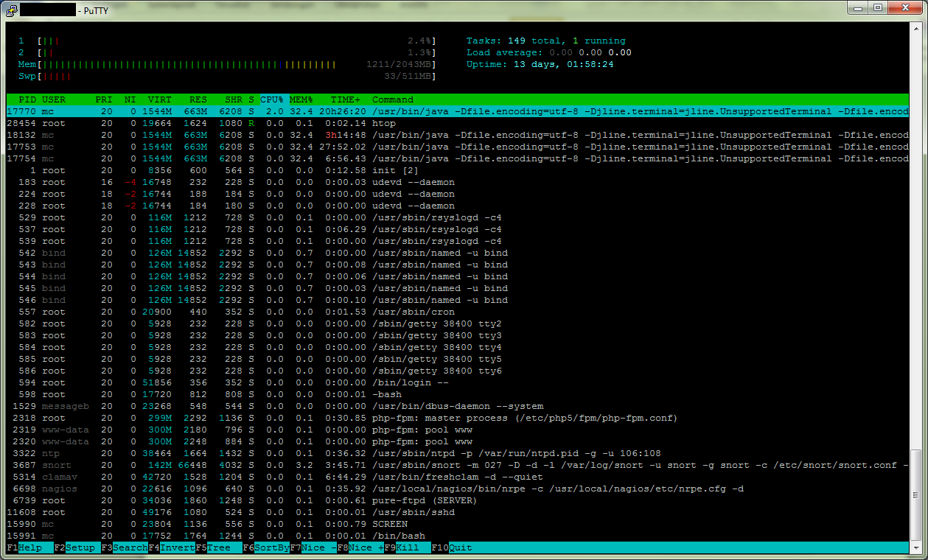Click the TIME+ column header
This screenshot has height=560, width=928.
point(345,99)
